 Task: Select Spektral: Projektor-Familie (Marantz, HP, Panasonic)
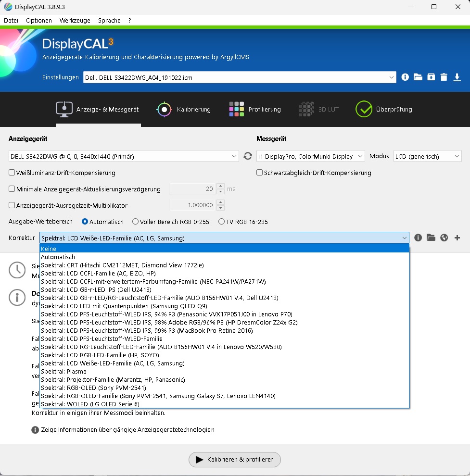225,379
